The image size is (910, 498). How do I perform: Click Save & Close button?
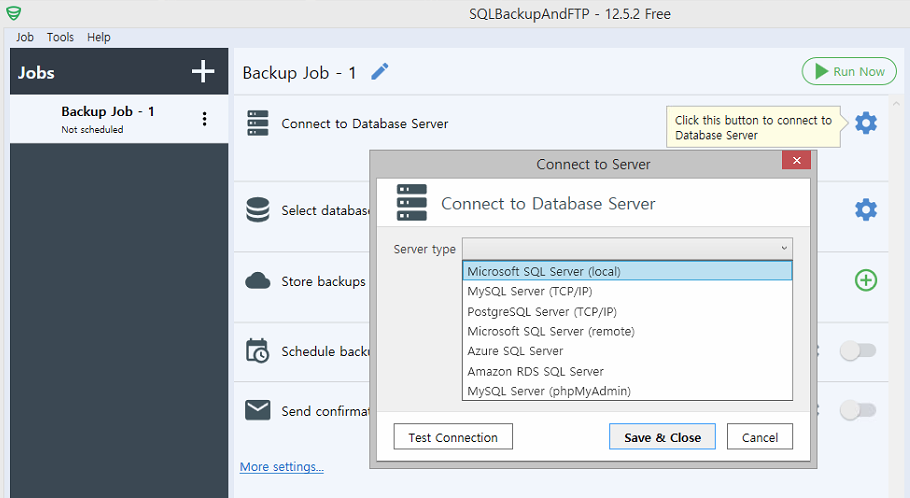(662, 436)
